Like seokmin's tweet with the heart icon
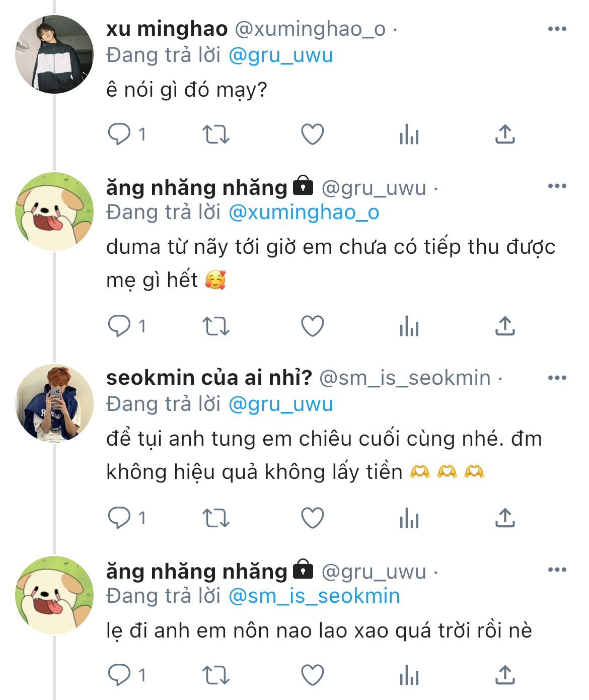Image resolution: width=589 pixels, height=700 pixels. [312, 518]
